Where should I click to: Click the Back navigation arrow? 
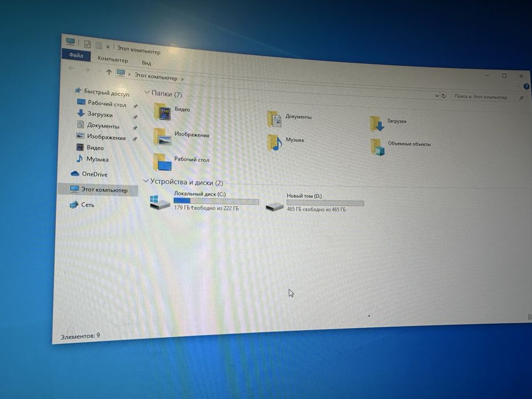coord(71,68)
